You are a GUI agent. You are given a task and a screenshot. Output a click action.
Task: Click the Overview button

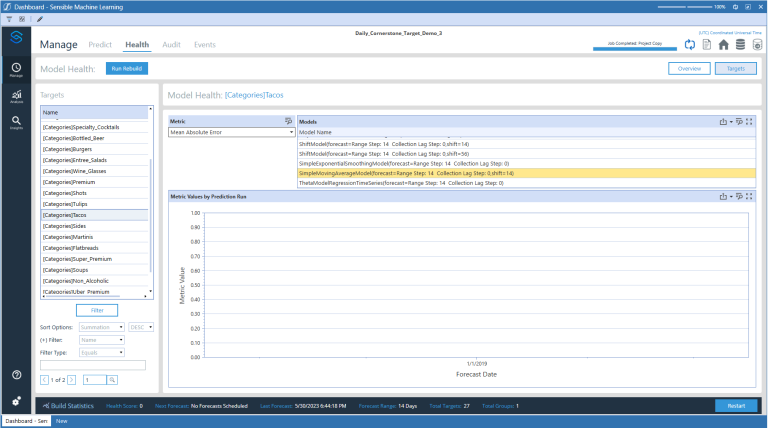(689, 69)
